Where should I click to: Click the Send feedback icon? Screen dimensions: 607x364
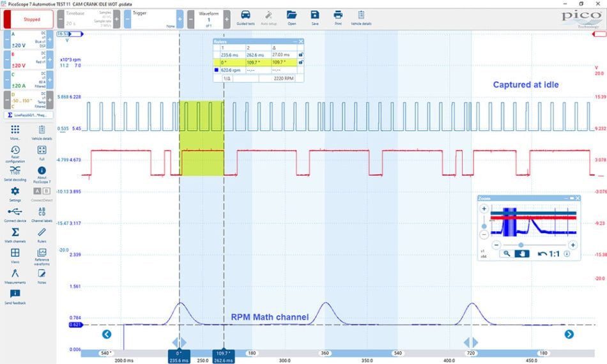point(15,296)
